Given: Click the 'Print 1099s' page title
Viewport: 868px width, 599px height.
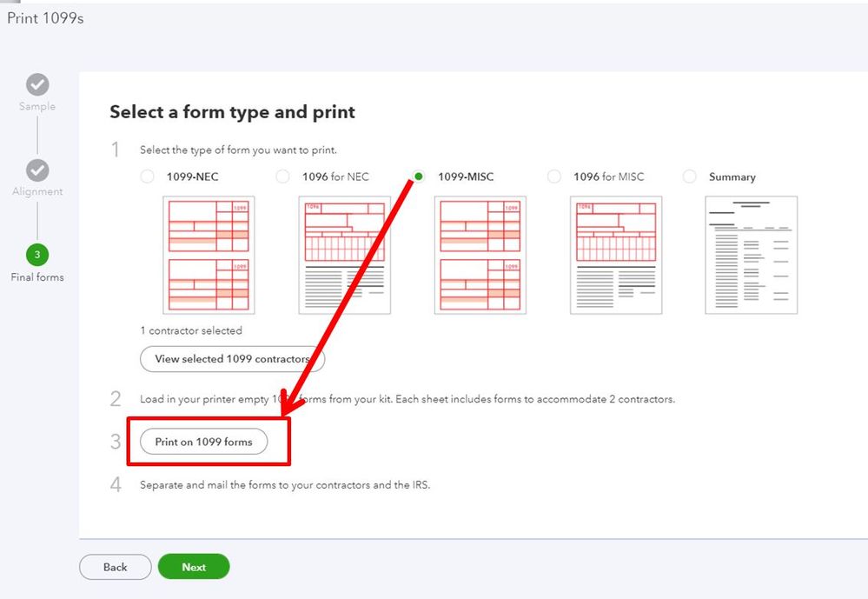Looking at the screenshot, I should pos(45,18).
